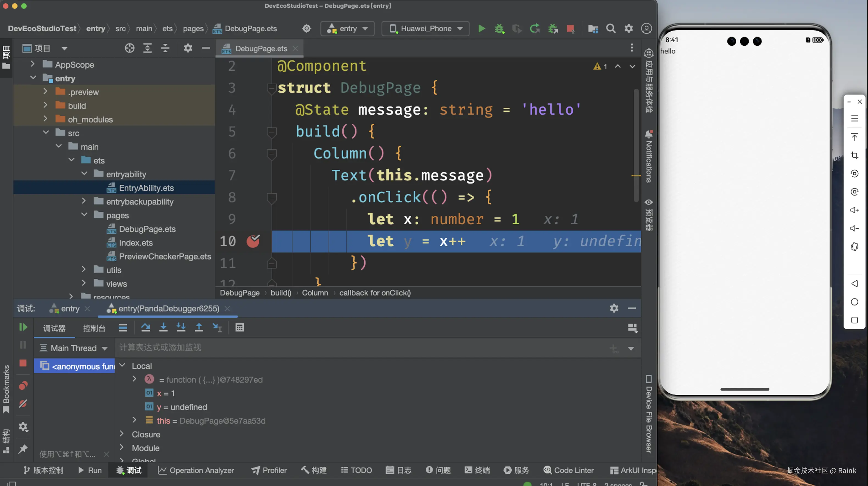Expand the Closure variables node
868x486 pixels.
point(122,434)
